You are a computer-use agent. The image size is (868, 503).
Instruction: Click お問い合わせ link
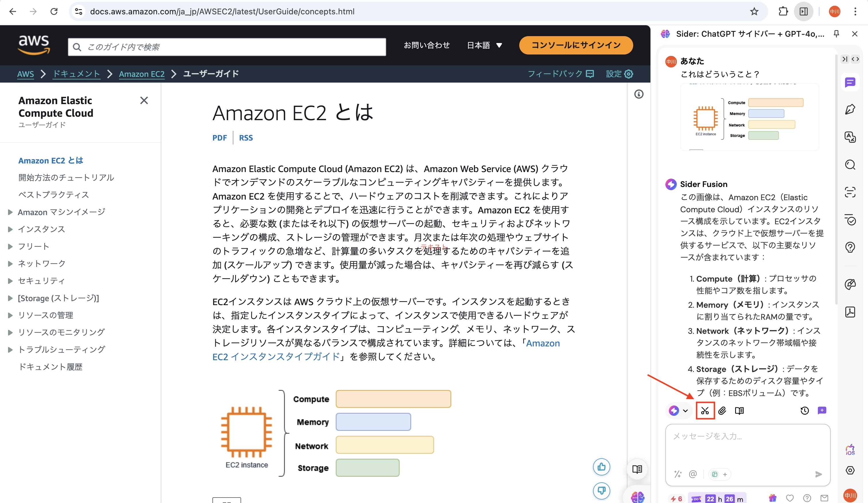click(x=427, y=45)
